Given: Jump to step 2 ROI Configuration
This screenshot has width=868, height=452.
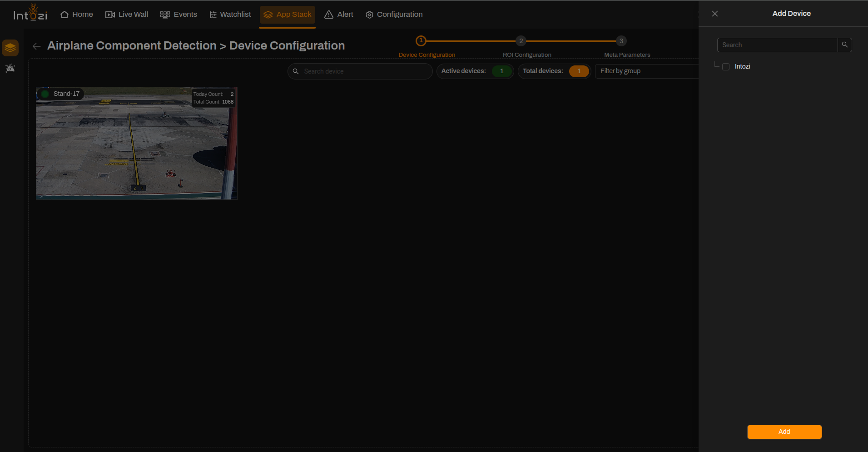Looking at the screenshot, I should [521, 41].
